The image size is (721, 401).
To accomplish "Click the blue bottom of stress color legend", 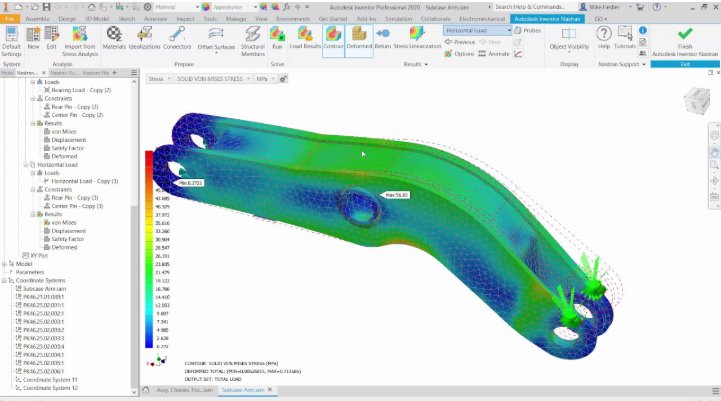I will pos(149,344).
